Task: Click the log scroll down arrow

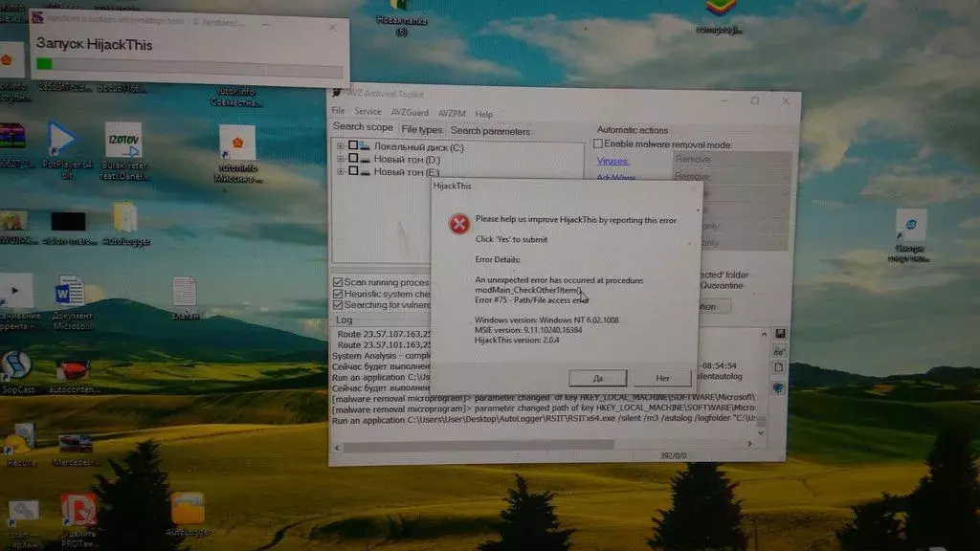Action: [x=761, y=432]
